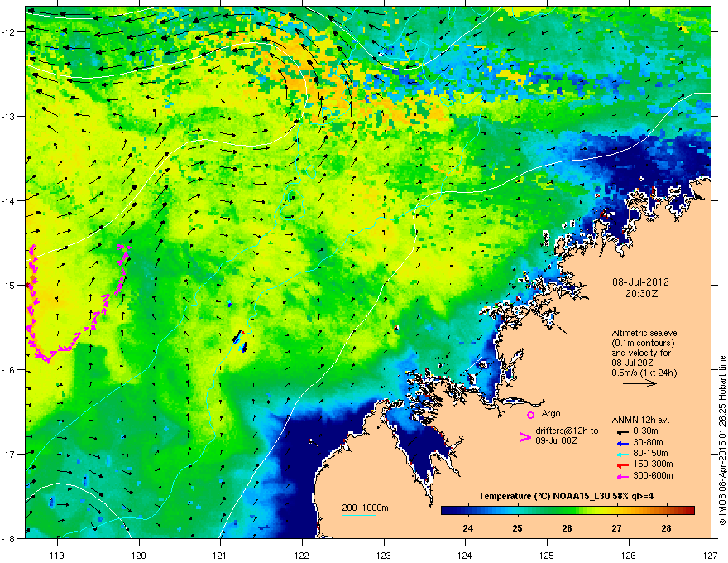Click the '08-Jul 20Z' legend text

(632, 363)
